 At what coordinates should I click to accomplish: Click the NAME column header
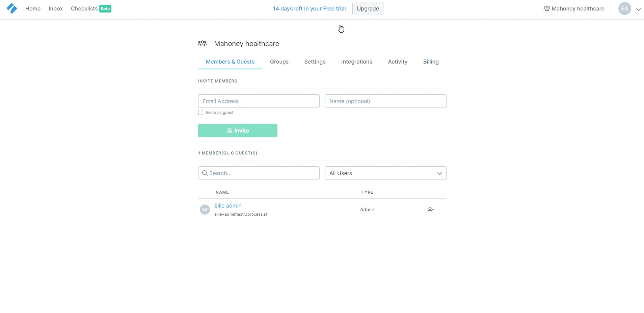click(x=222, y=192)
